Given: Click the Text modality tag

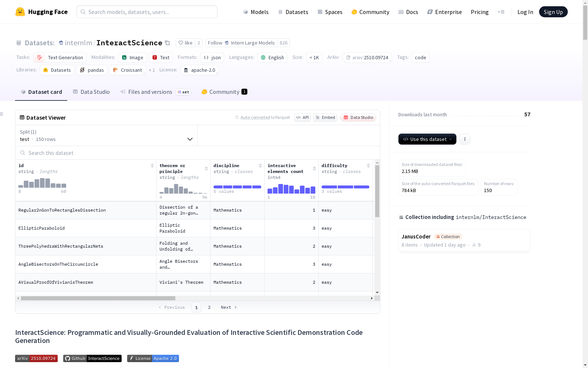Looking at the screenshot, I should coord(161,57).
